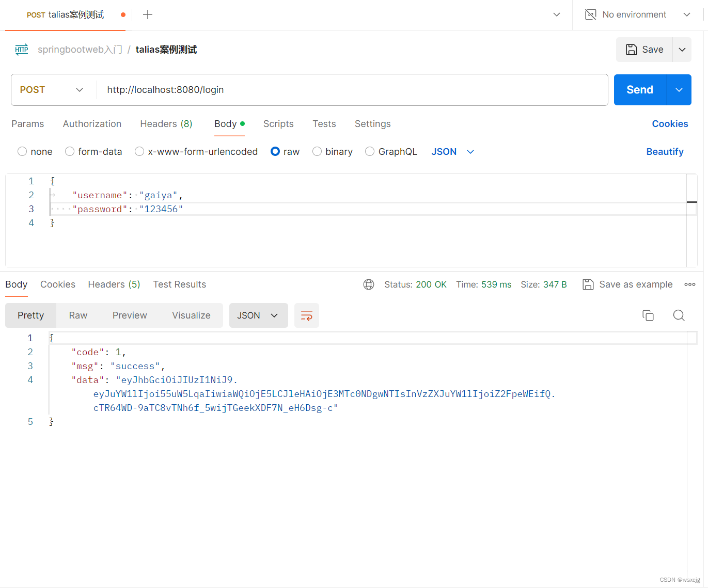
Task: Click the network globe icon in response
Action: click(369, 284)
